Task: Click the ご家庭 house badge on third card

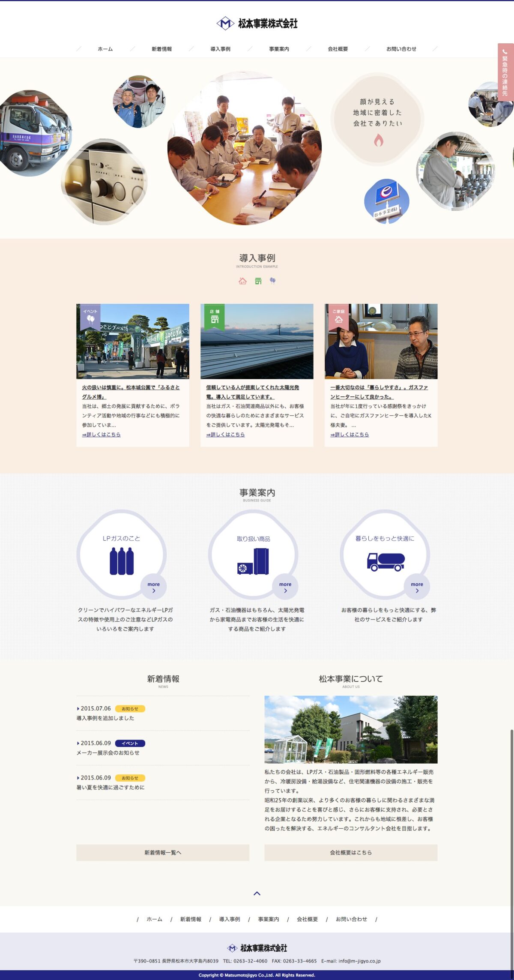Action: click(338, 317)
